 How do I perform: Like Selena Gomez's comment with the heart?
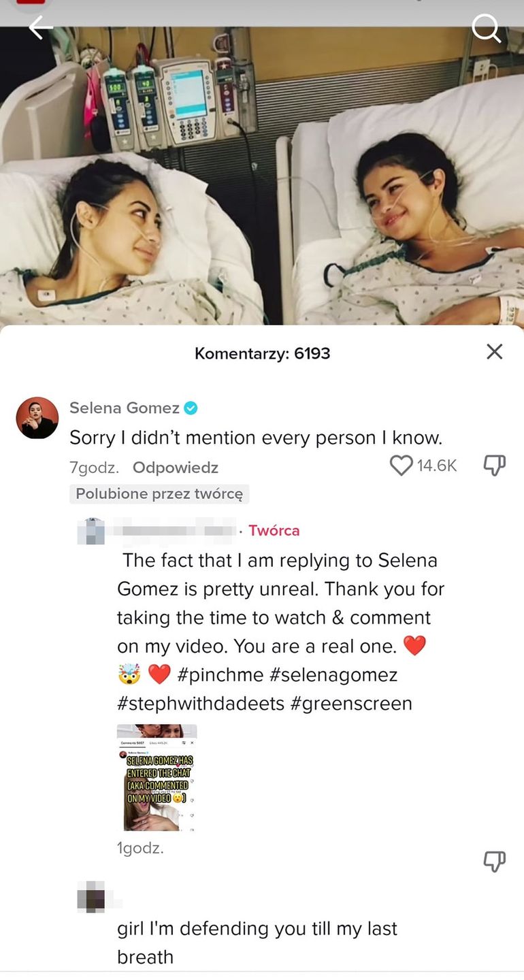(402, 465)
